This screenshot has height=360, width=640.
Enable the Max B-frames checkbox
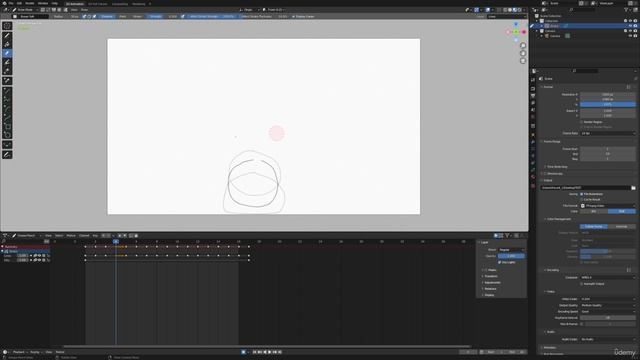point(582,324)
